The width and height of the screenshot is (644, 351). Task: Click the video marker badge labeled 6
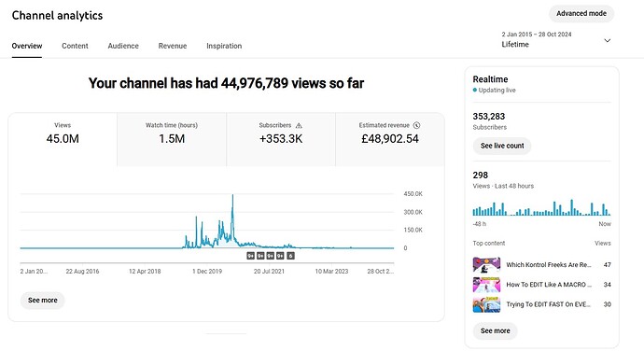coord(290,256)
